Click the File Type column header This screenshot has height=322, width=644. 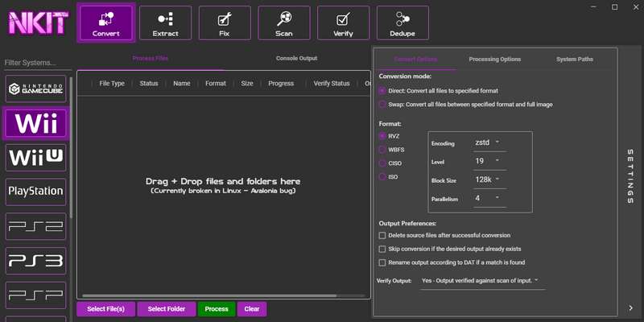112,84
